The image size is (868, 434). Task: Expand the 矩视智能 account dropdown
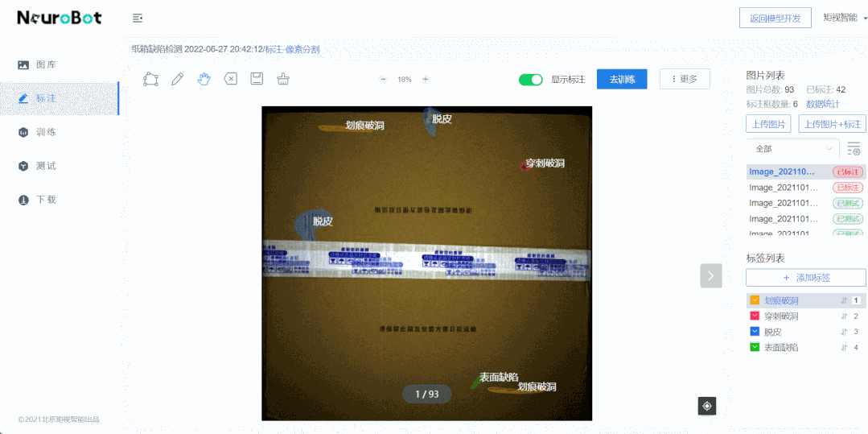[844, 18]
